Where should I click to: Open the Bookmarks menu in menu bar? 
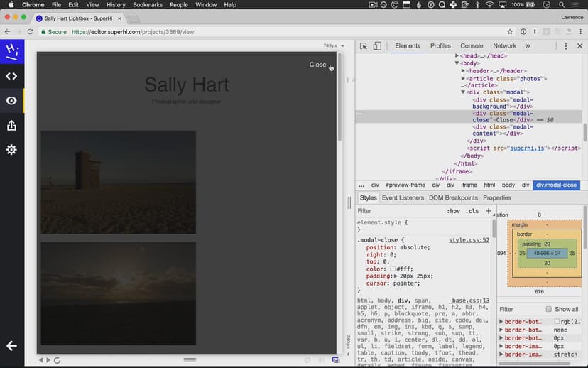[x=148, y=5]
